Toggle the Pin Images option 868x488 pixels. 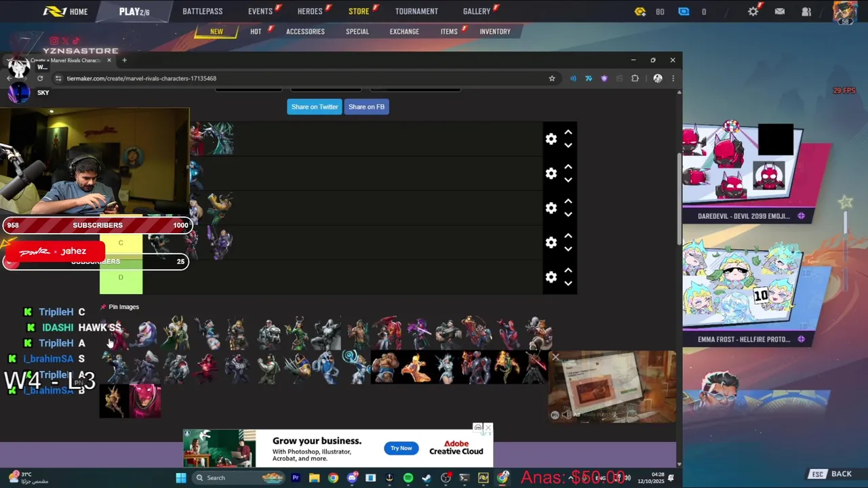click(x=120, y=307)
